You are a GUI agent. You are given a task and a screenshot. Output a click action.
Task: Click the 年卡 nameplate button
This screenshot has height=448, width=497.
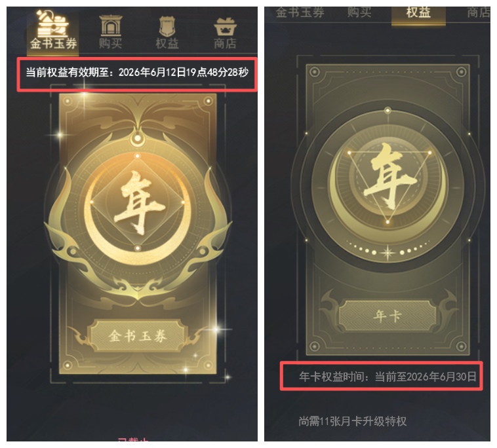[388, 316]
